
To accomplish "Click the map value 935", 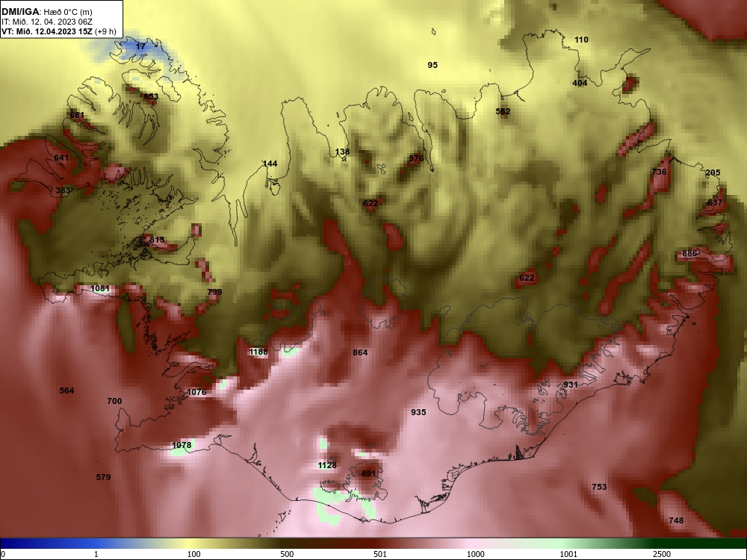I will 418,412.
